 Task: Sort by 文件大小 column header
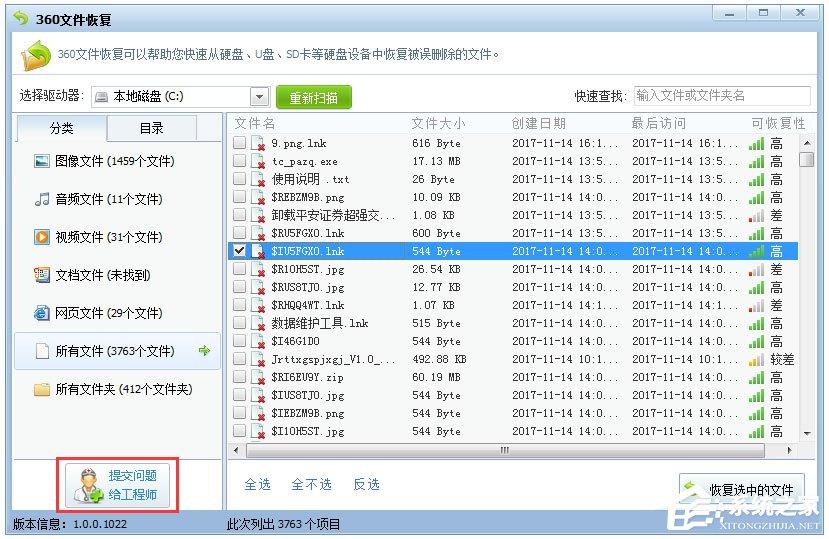click(x=438, y=123)
